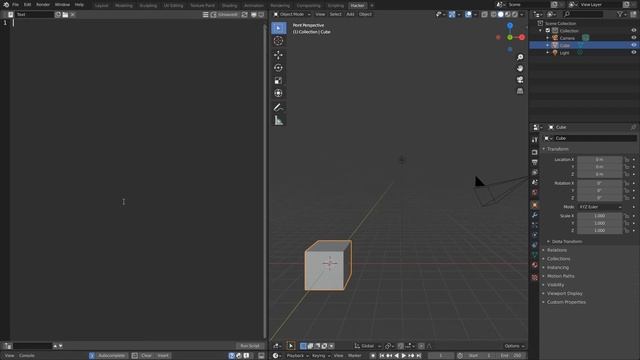Click the console Clear button

(x=146, y=356)
